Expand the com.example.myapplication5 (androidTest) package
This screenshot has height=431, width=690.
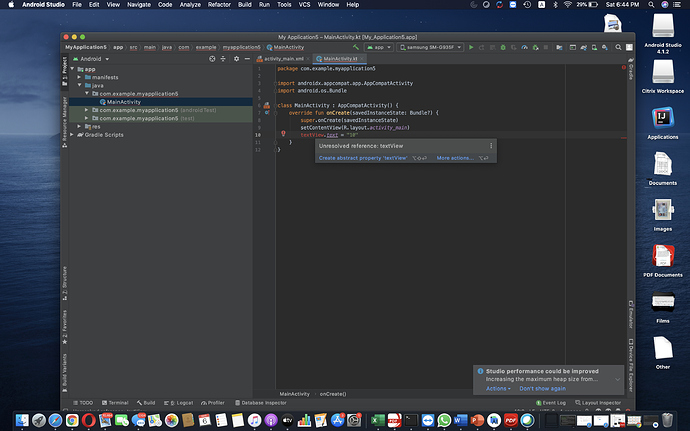click(86, 110)
